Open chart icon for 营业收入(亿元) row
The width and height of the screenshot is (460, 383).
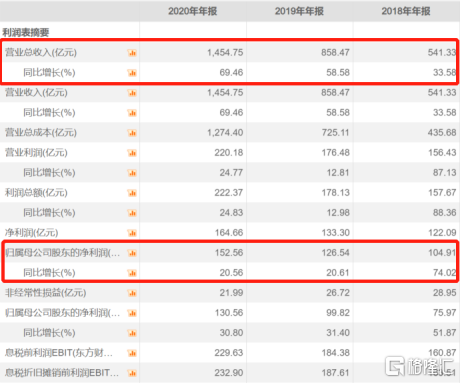point(132,93)
